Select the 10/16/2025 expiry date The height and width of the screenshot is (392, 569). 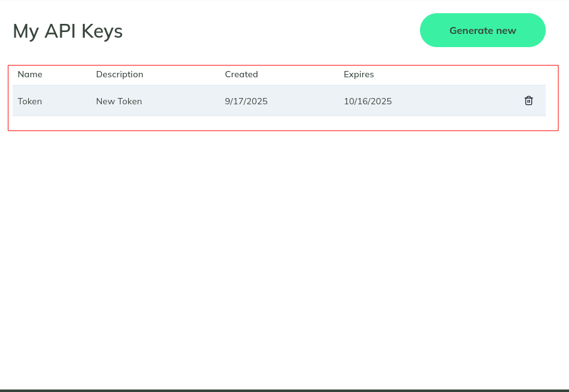click(368, 101)
